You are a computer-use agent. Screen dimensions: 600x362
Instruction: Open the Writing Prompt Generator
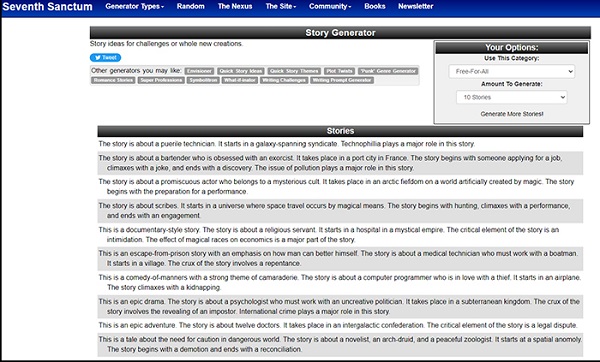point(342,80)
